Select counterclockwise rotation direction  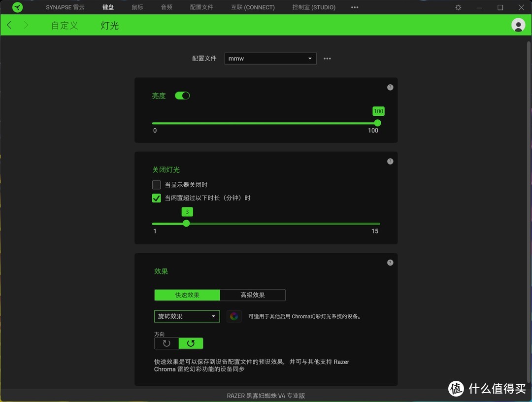coord(191,343)
